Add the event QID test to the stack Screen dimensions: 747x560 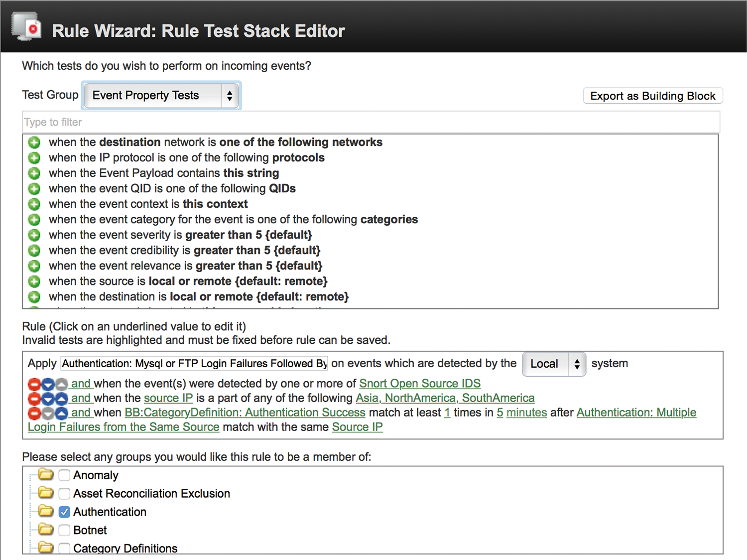34,189
